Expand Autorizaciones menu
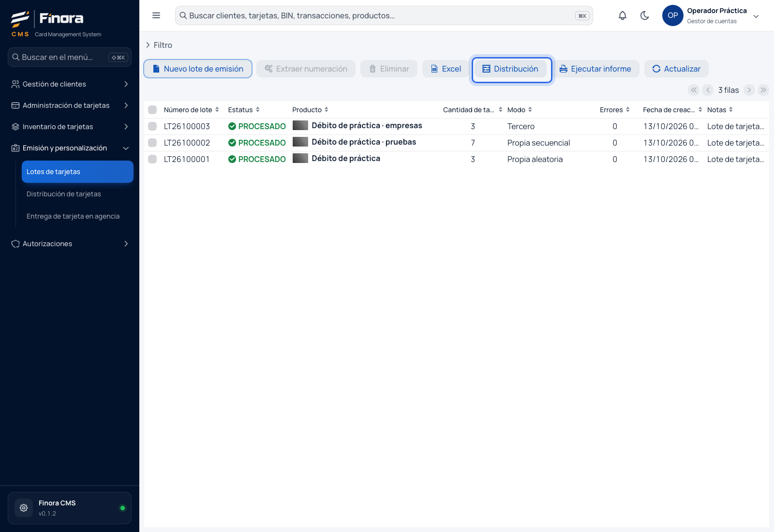This screenshot has width=774, height=532. click(x=70, y=244)
